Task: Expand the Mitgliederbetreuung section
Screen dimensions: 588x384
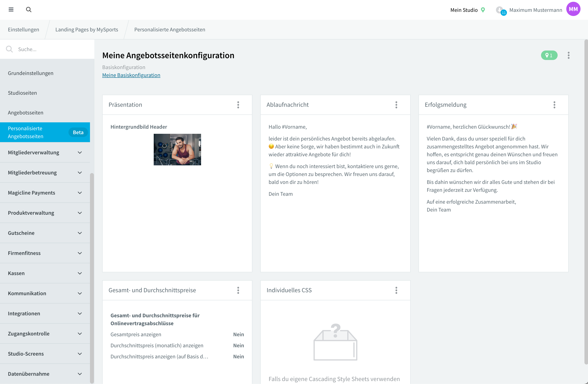Action: pos(45,173)
